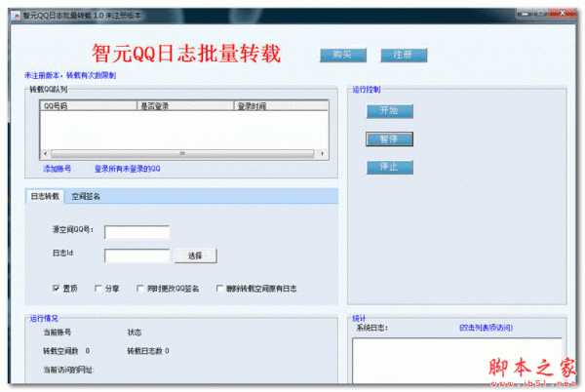This screenshot has width=585, height=392.
Task: Click the horizontal scrollbar thumb in queue list
Action: [x=182, y=154]
